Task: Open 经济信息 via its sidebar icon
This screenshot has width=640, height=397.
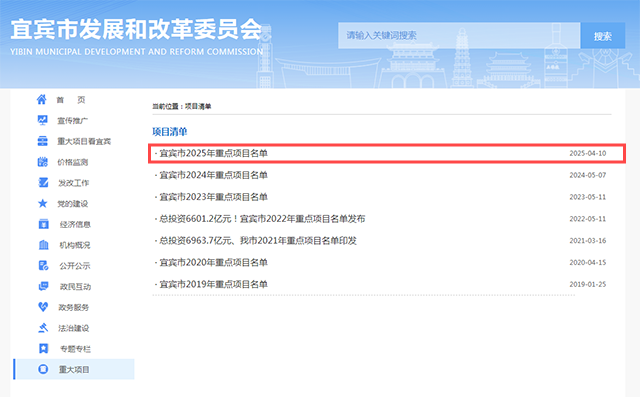Action: (43, 224)
